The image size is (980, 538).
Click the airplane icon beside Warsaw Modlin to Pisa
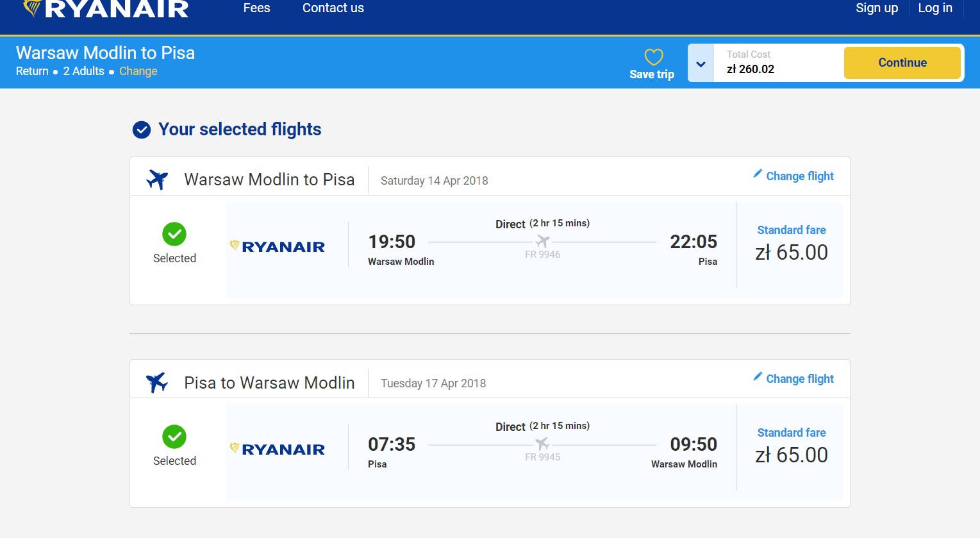[x=157, y=180]
